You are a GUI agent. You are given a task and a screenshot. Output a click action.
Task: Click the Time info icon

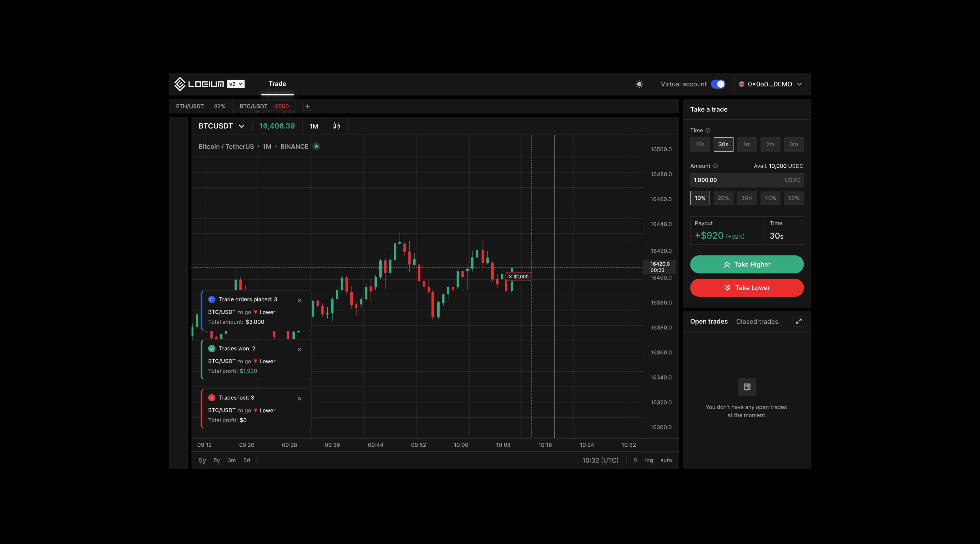click(708, 130)
